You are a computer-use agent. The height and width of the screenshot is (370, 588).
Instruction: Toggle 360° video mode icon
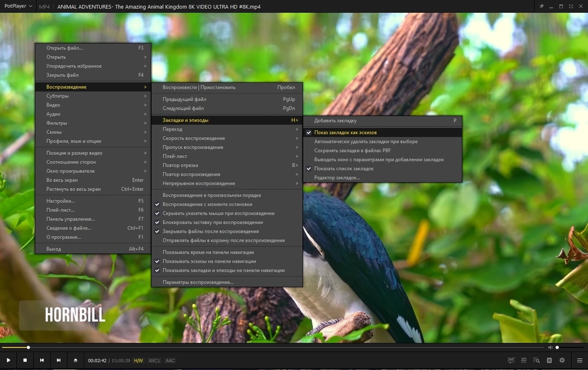pos(511,360)
